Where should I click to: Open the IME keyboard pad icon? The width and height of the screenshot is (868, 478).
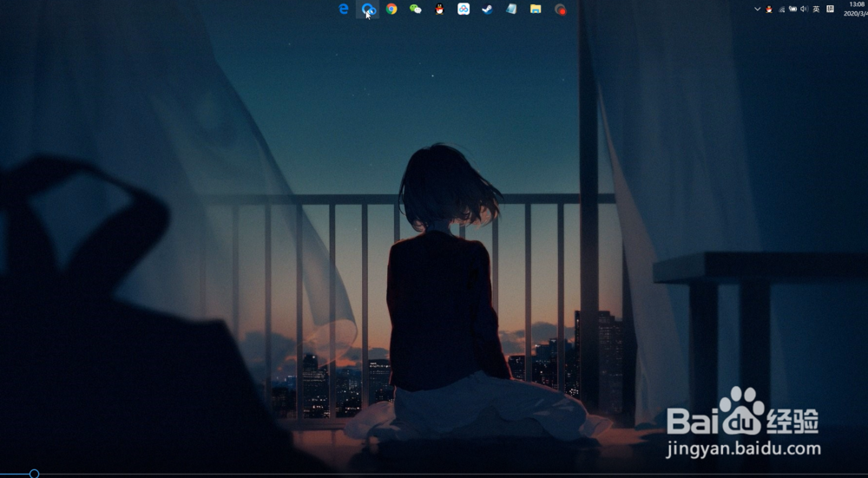pos(831,9)
